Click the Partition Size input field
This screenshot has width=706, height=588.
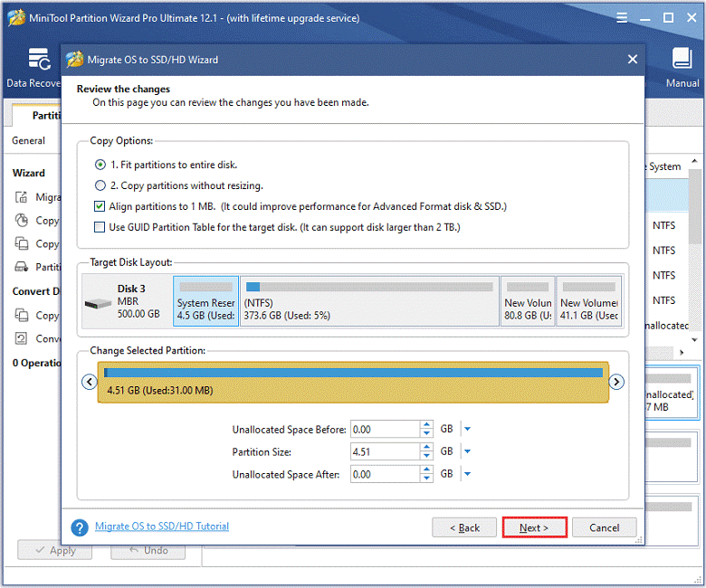point(386,451)
